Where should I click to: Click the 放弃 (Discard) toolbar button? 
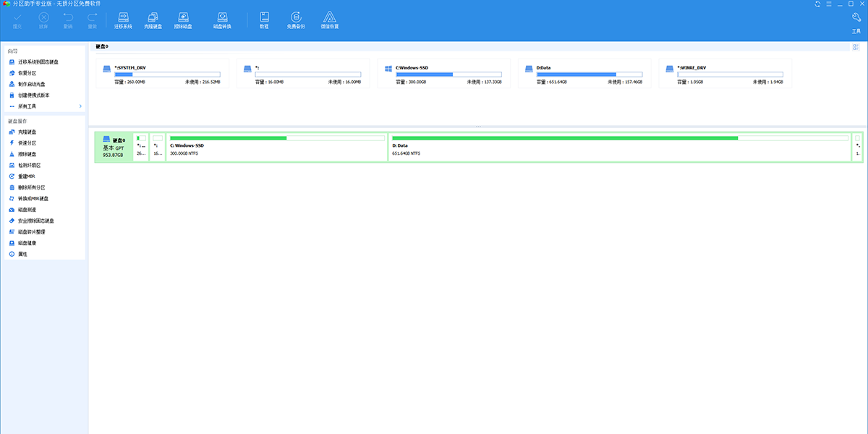[43, 20]
